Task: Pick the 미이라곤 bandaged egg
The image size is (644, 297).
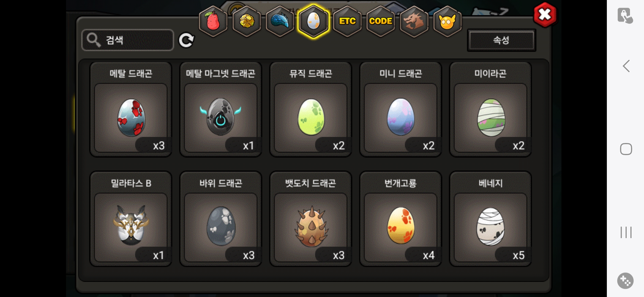Action: click(490, 109)
